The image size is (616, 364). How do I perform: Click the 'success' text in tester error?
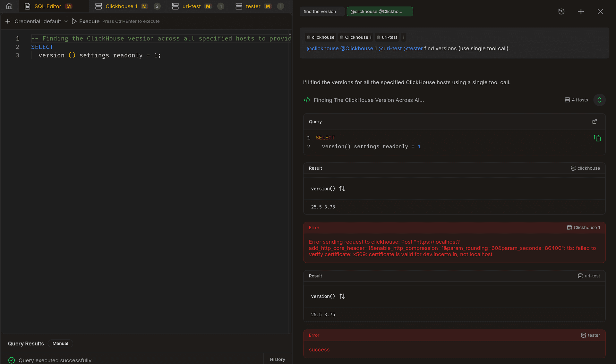point(319,350)
